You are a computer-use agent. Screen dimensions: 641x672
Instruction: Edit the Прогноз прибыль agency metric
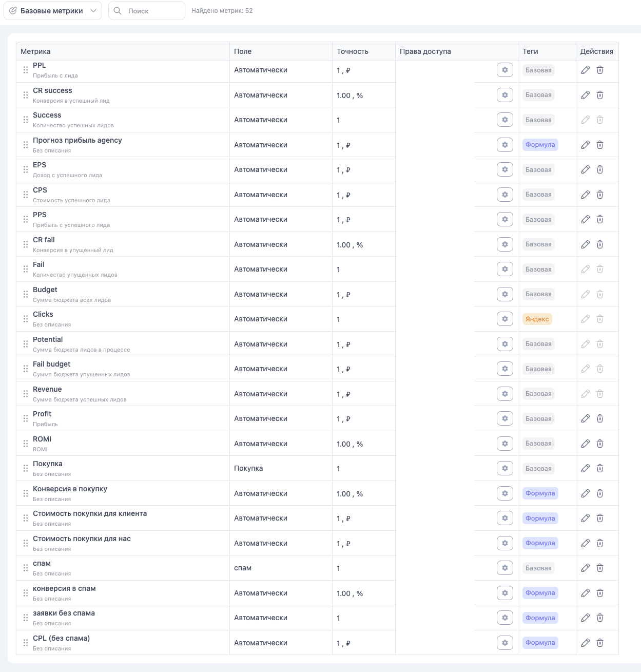tap(585, 145)
